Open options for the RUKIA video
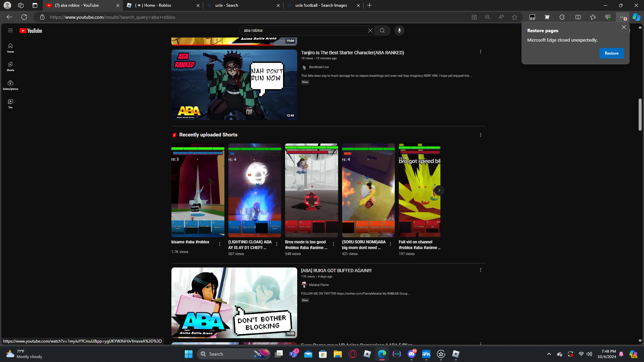 pos(481,270)
